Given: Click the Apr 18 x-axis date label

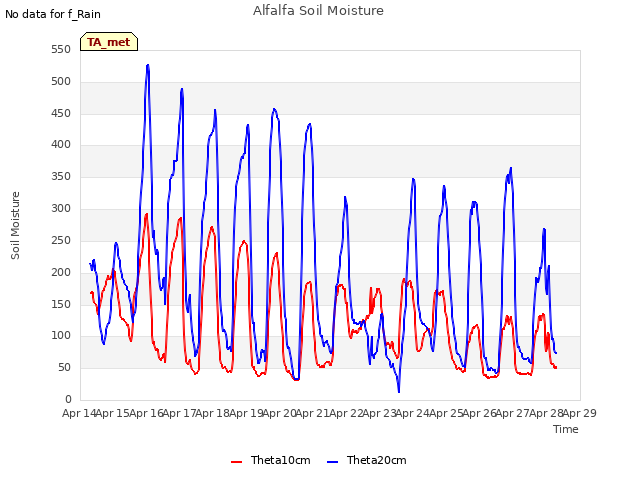Looking at the screenshot, I should [213, 413].
